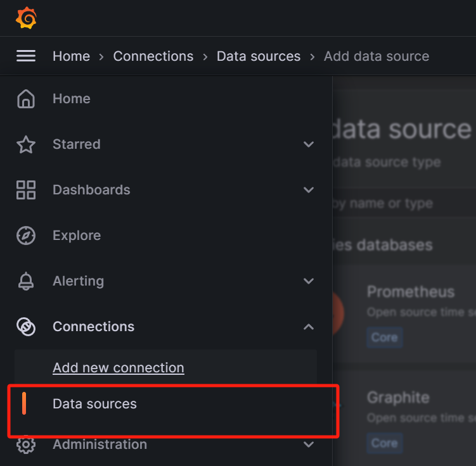Open the Add new connection link
The width and height of the screenshot is (476, 466).
(x=119, y=368)
